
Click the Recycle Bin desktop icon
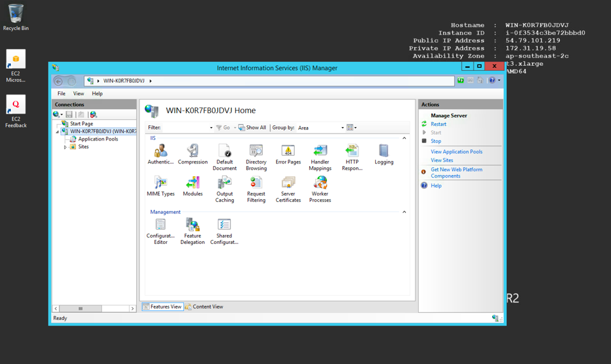pyautogui.click(x=15, y=17)
